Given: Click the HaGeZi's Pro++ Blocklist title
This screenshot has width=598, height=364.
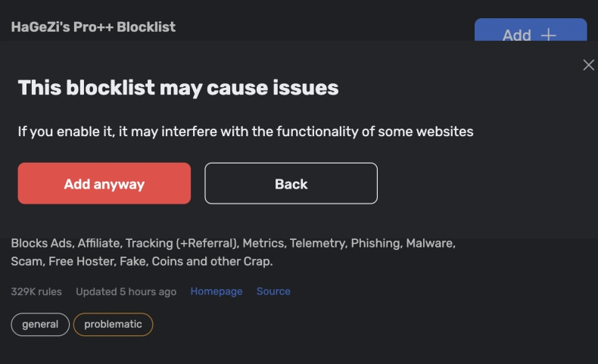Looking at the screenshot, I should pyautogui.click(x=93, y=27).
